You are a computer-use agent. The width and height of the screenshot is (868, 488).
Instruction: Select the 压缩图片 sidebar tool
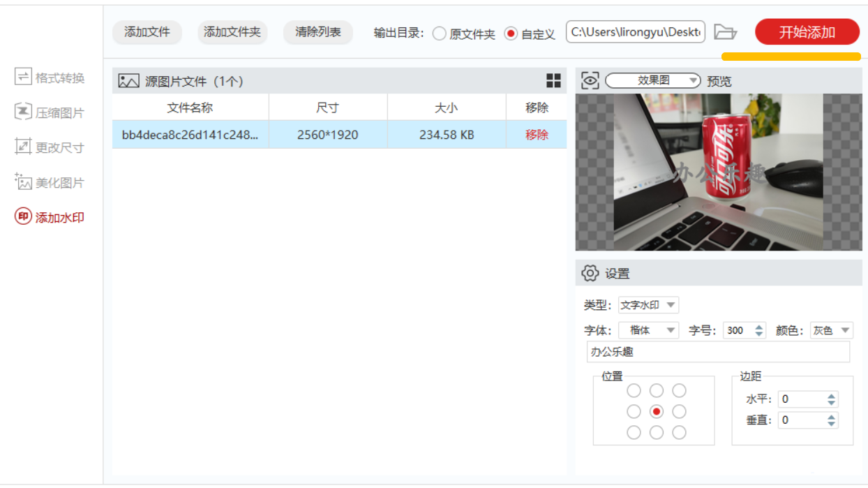(x=49, y=112)
